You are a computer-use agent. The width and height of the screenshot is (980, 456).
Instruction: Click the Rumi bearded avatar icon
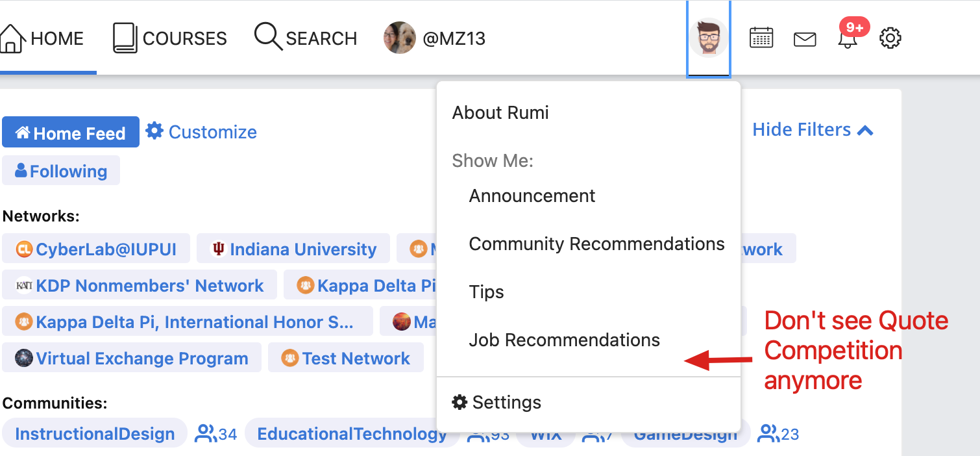coord(709,38)
